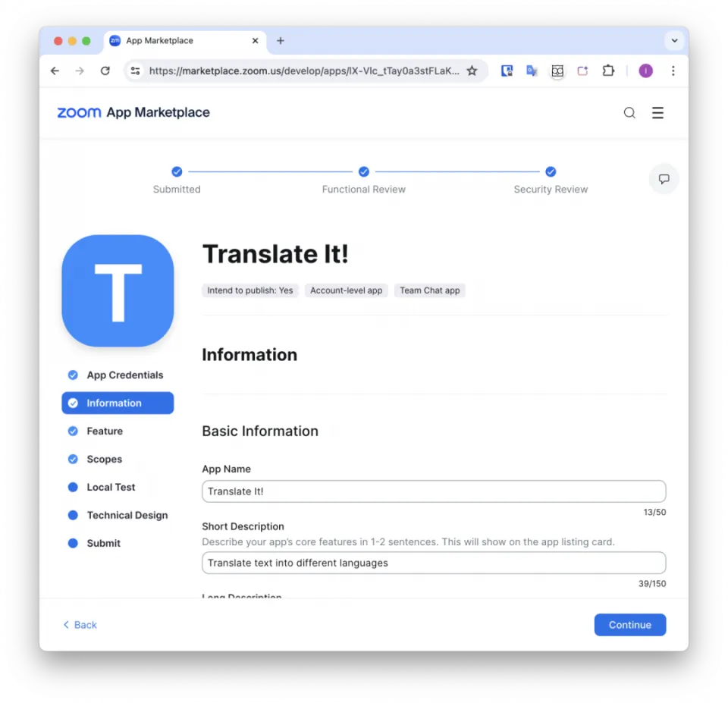Click the Translate It! page title
The height and width of the screenshot is (703, 728).
[275, 254]
